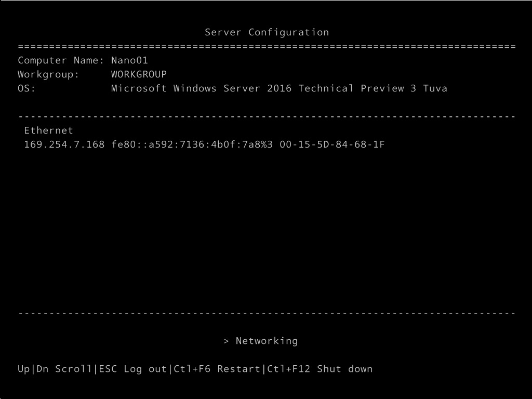Click the IPv6 address fe80::a592:7136:4b0f:7a8%3
Screen dimensions: 532x399
[x=192, y=144]
